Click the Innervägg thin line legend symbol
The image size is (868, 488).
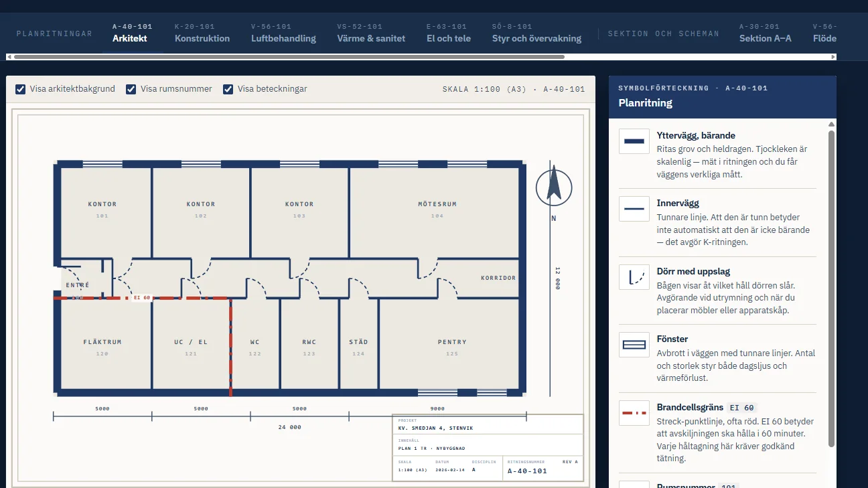point(634,209)
